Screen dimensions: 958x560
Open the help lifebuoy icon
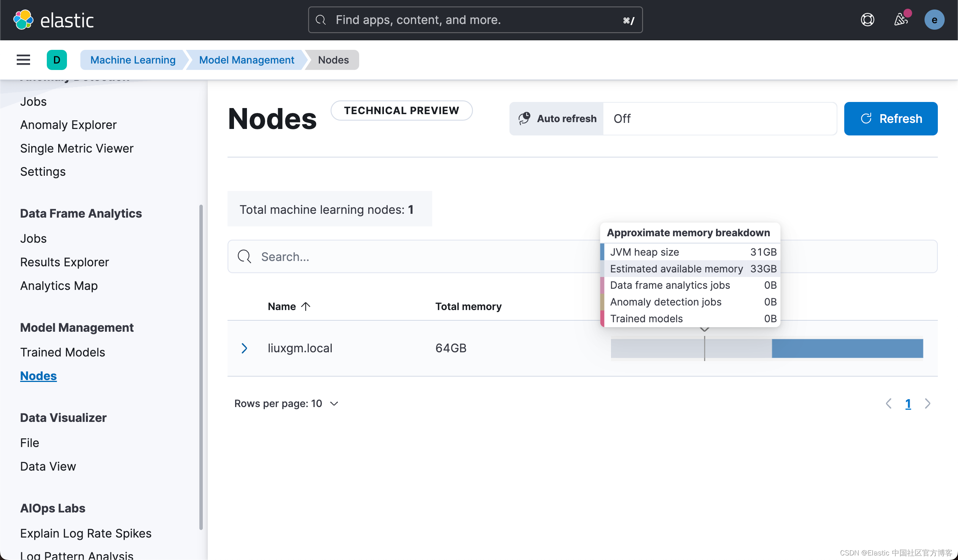(867, 20)
